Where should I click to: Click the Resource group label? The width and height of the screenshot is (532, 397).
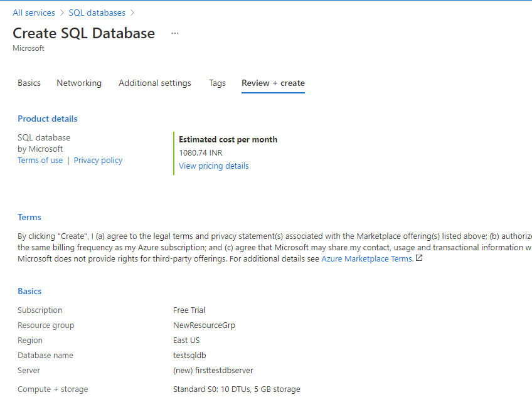46,325
